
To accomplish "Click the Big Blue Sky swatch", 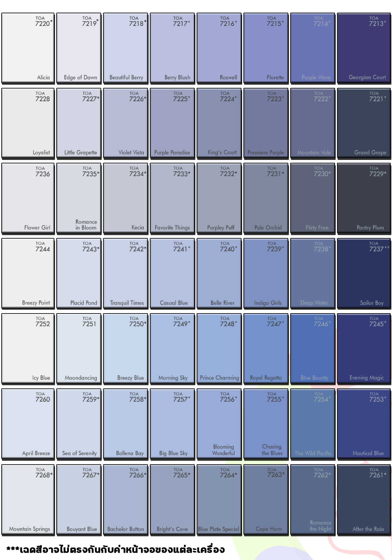I will 172,424.
